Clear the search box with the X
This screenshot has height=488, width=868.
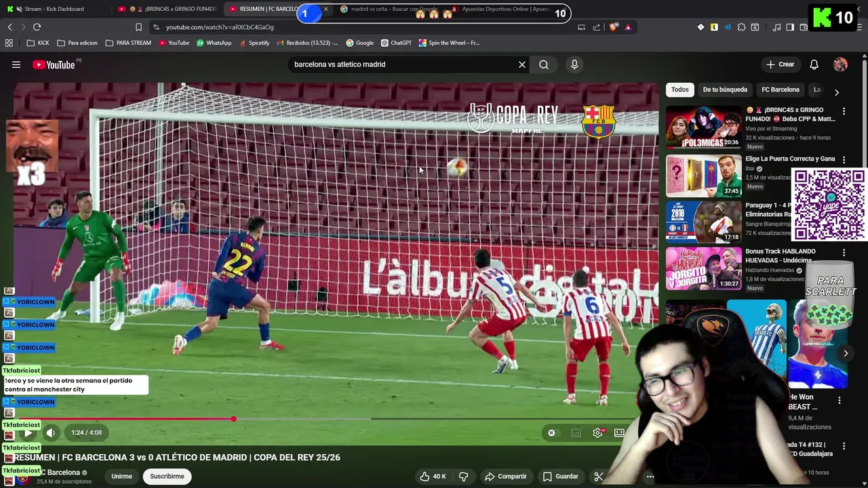(522, 64)
